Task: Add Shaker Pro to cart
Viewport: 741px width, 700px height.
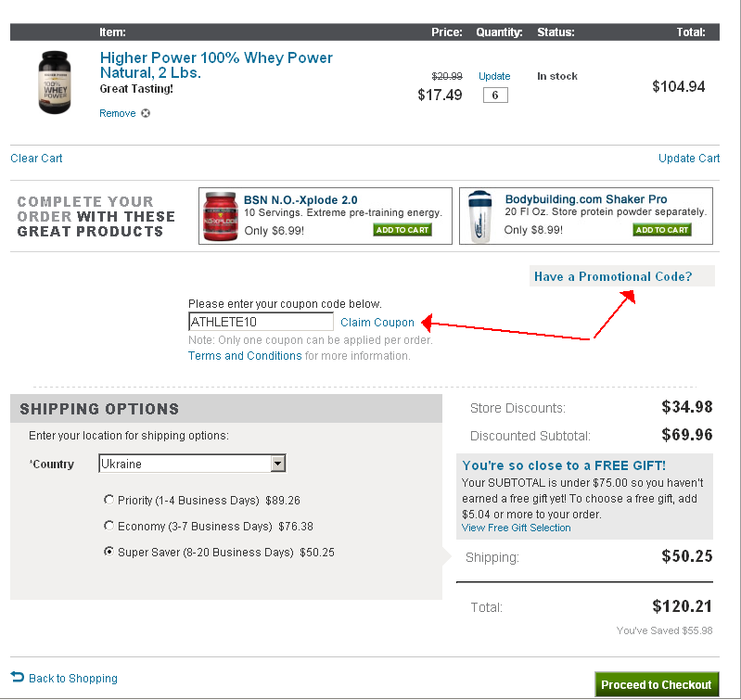Action: tap(662, 230)
